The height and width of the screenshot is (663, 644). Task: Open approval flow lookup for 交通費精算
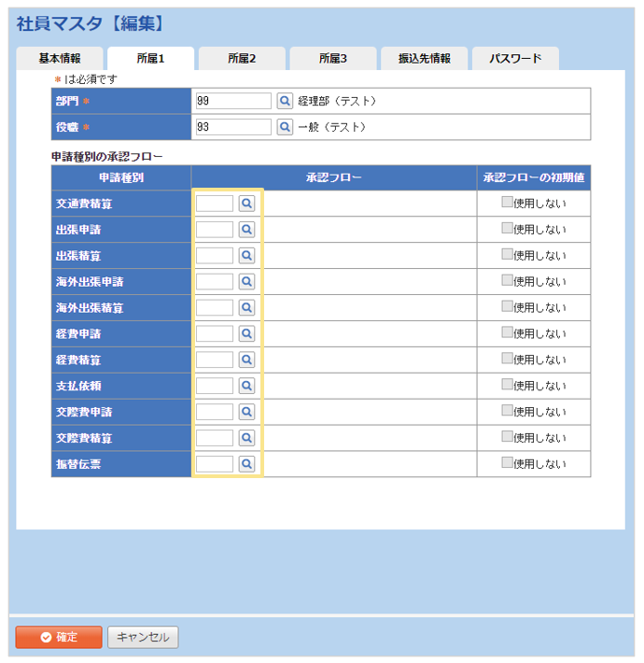click(x=246, y=203)
